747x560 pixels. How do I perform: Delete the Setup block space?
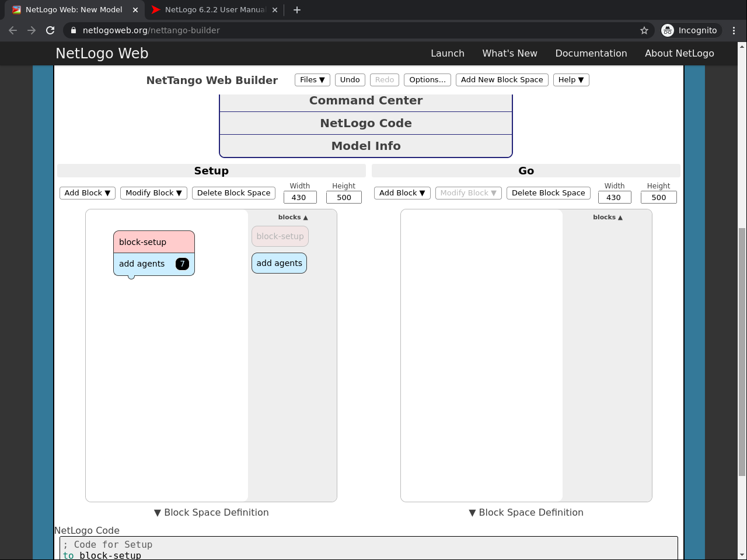point(233,193)
